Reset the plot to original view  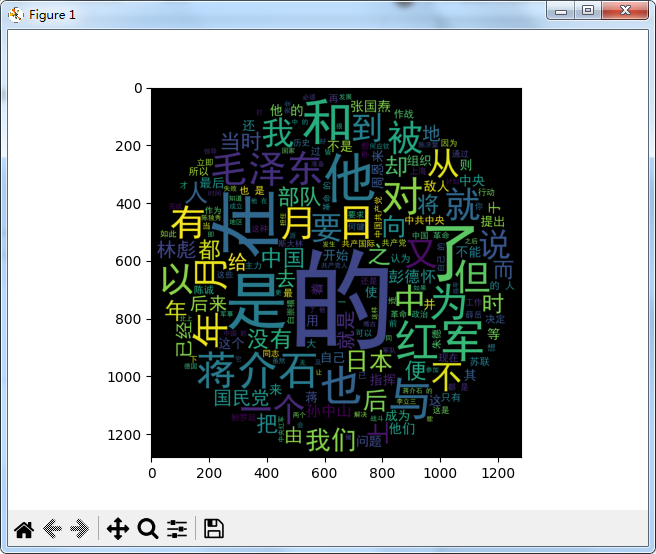pos(24,529)
